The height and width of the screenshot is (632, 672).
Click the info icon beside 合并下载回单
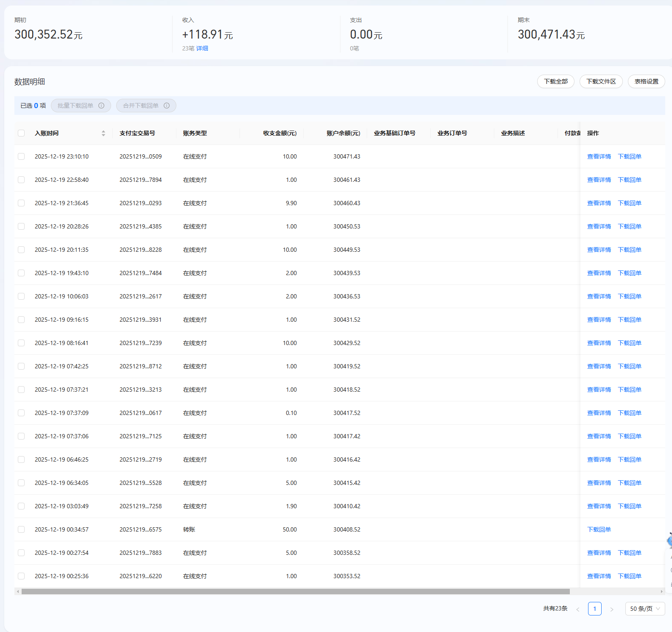(x=167, y=106)
